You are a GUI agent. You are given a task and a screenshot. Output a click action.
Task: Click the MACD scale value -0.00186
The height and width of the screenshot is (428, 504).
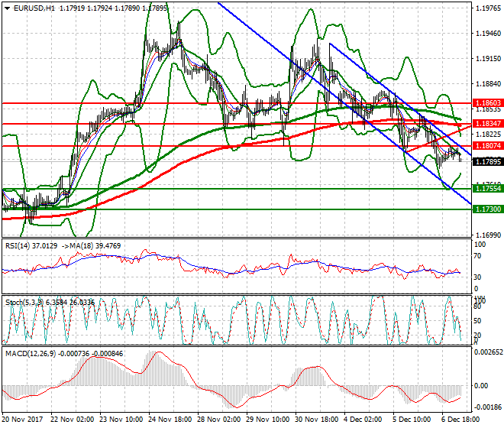pos(488,407)
